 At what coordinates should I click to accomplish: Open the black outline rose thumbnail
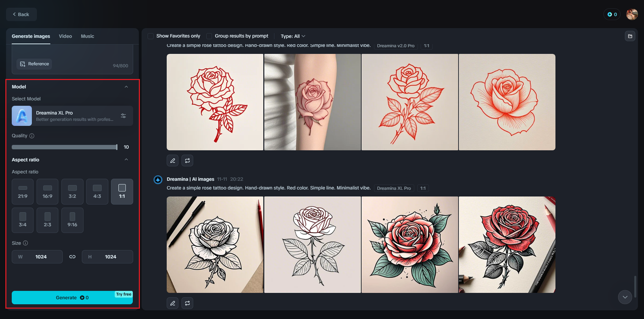312,245
